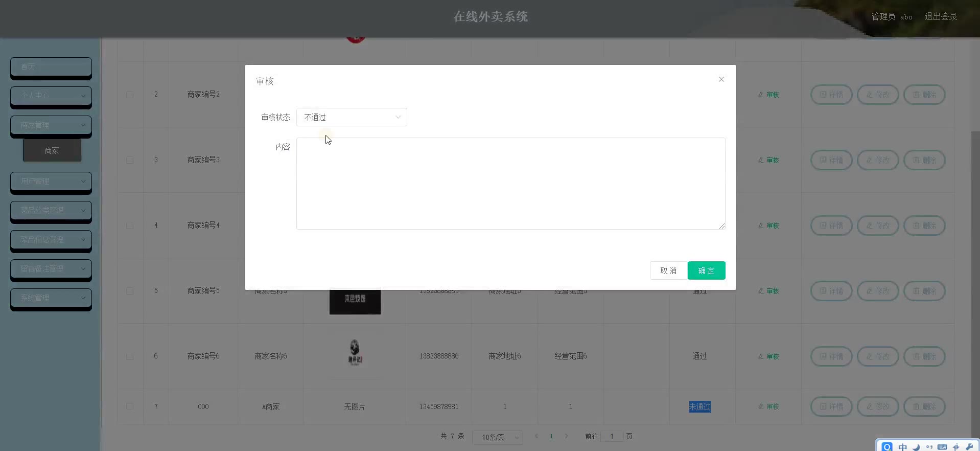Open 详情 for 商家编号5

(x=831, y=291)
